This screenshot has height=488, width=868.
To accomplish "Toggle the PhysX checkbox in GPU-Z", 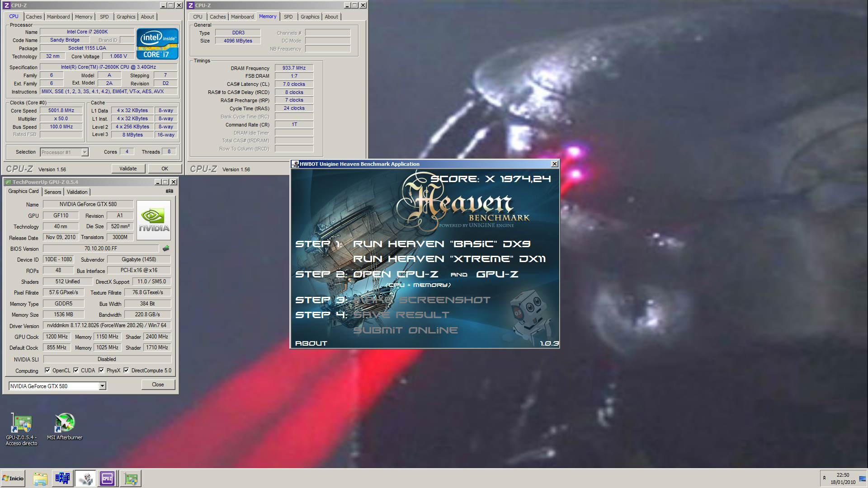I will (101, 370).
